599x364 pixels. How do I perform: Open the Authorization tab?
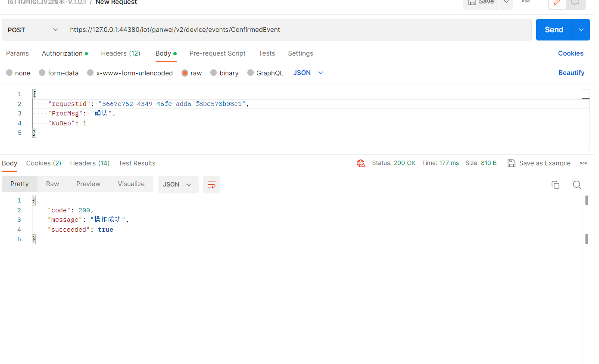[65, 53]
